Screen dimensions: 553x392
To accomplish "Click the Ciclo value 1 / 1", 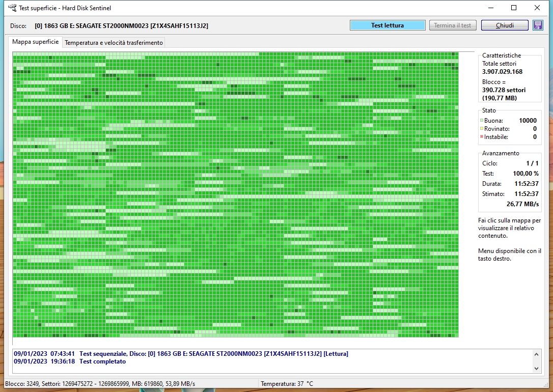I will [x=532, y=163].
